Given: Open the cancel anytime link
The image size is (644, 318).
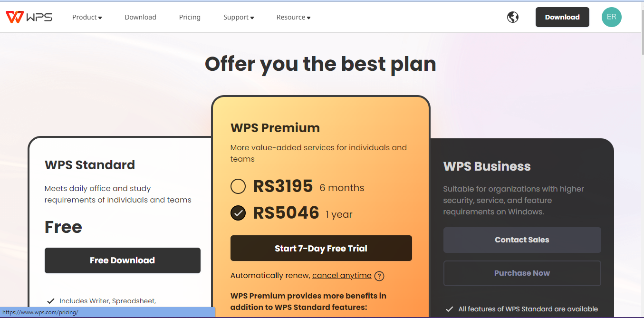Looking at the screenshot, I should [x=342, y=275].
